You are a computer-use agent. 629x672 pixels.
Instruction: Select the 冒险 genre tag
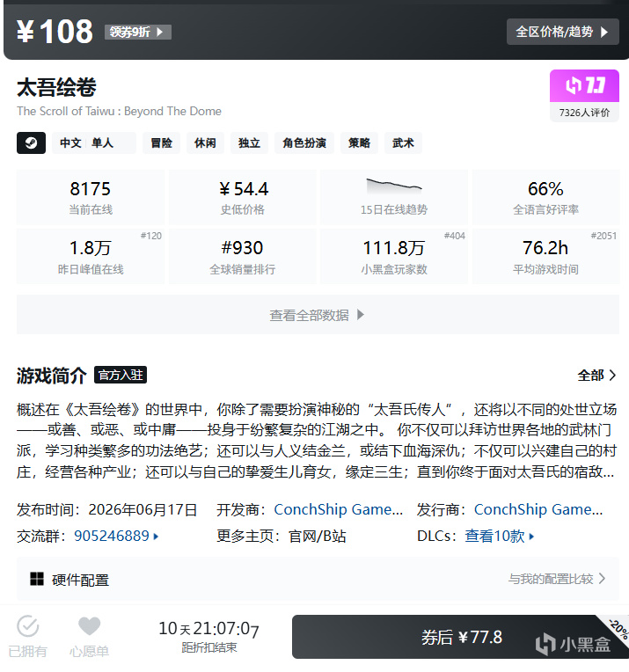pos(161,142)
